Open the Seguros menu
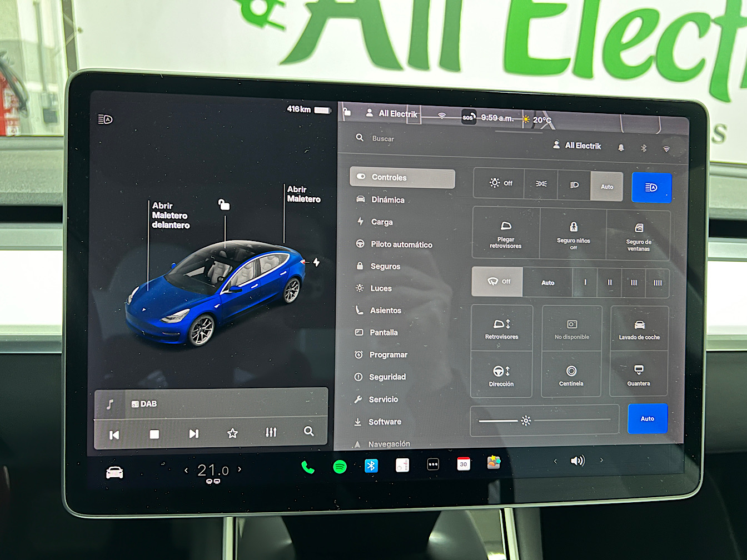 (x=385, y=266)
